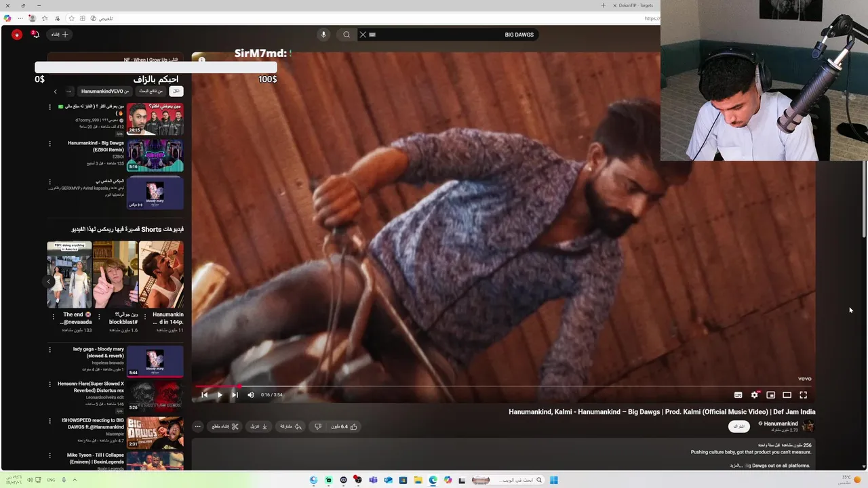Open options for Hensonn-Flare video
The image size is (868, 488).
coord(50,384)
